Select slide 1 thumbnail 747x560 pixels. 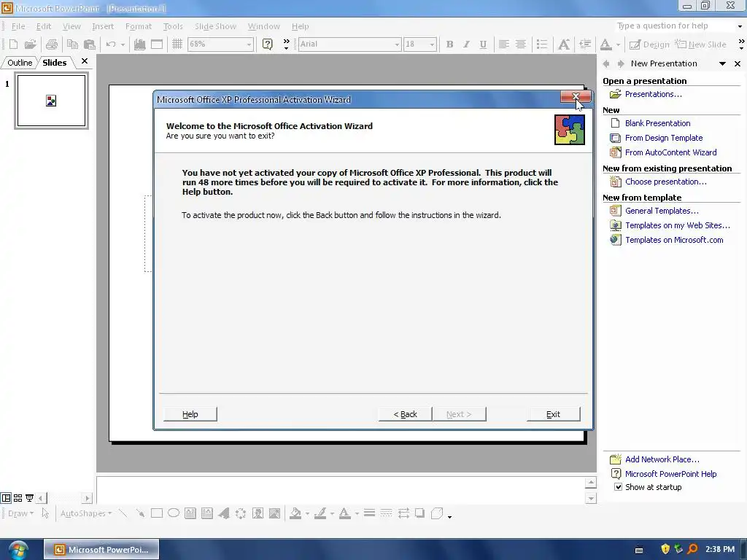(52, 101)
